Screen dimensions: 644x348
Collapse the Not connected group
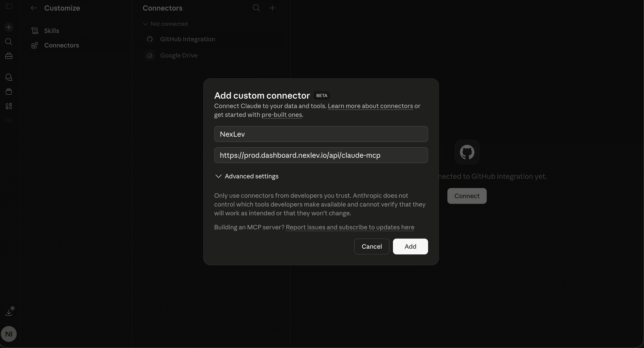coord(165,24)
